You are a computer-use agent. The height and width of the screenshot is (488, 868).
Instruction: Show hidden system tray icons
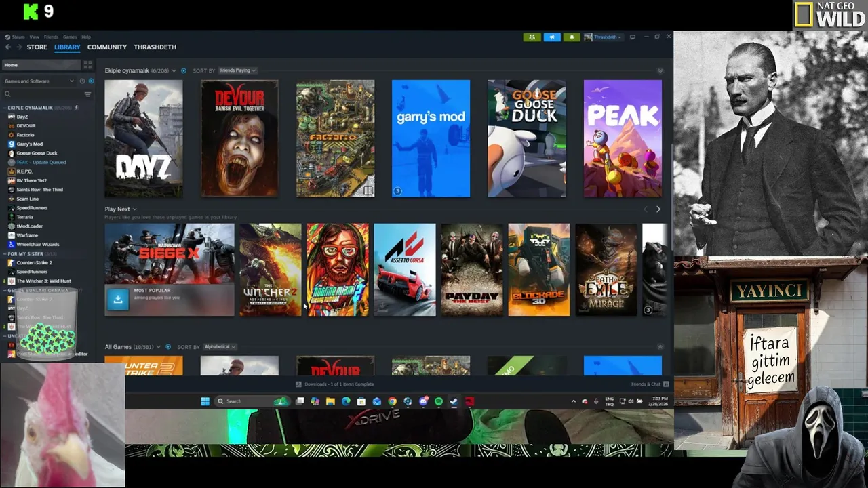click(573, 401)
